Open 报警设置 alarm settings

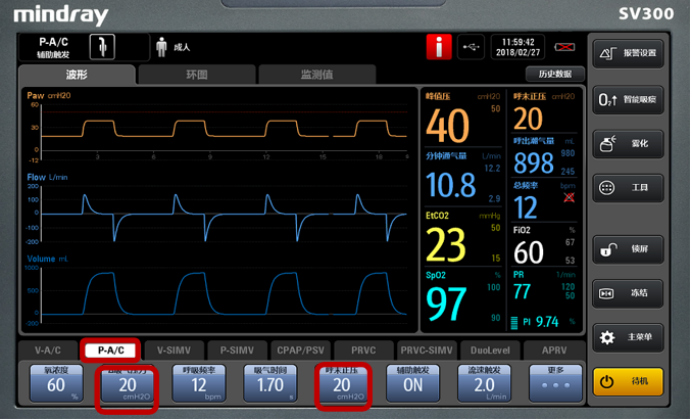point(628,53)
